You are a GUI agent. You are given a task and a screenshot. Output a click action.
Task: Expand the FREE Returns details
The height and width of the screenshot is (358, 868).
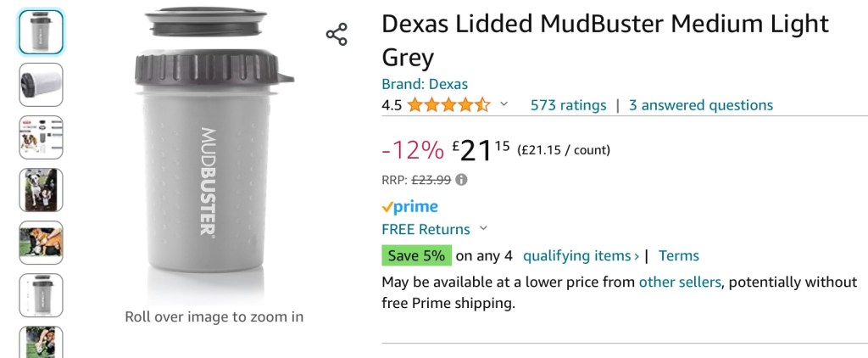tap(483, 228)
